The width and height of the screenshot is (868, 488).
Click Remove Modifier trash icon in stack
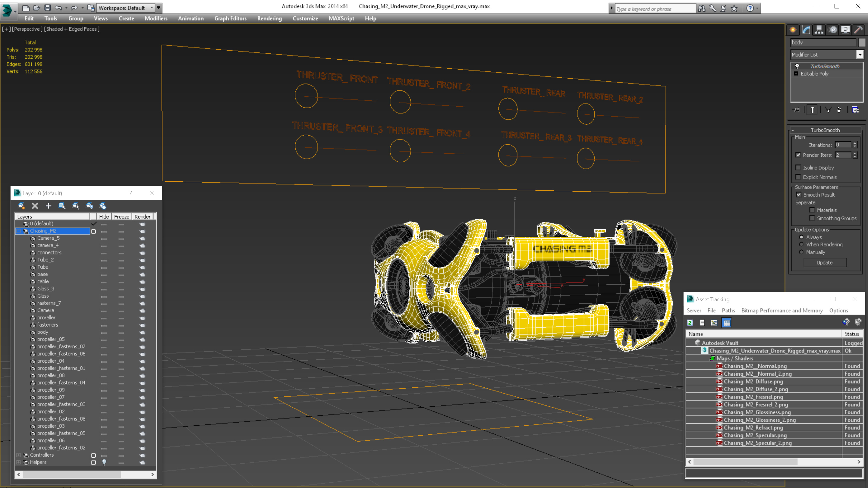839,110
